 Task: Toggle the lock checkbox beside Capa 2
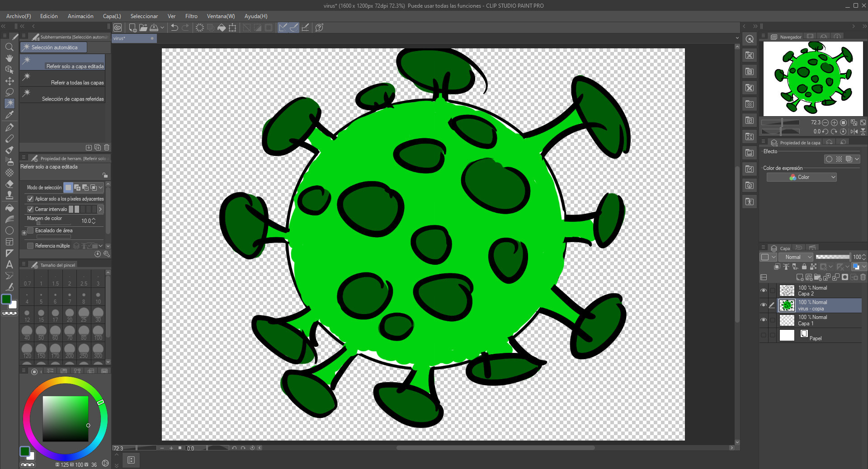[x=772, y=291]
